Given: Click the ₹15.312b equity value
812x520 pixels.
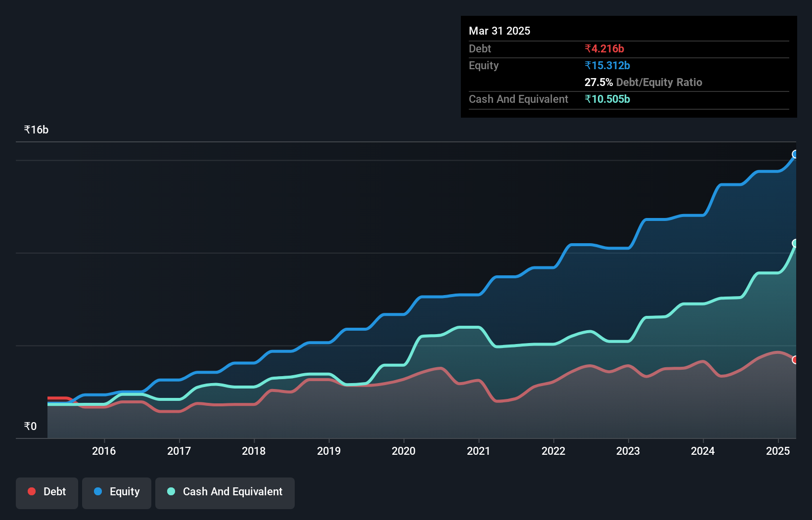Looking at the screenshot, I should tap(607, 65).
